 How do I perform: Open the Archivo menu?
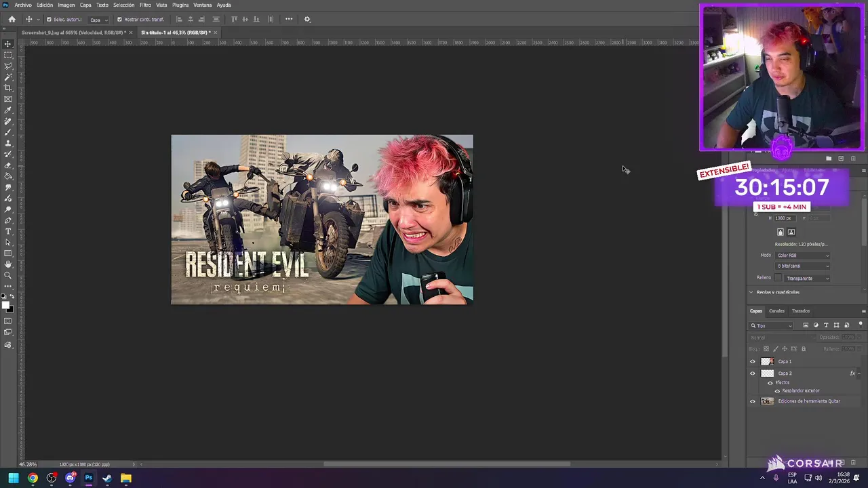[23, 5]
